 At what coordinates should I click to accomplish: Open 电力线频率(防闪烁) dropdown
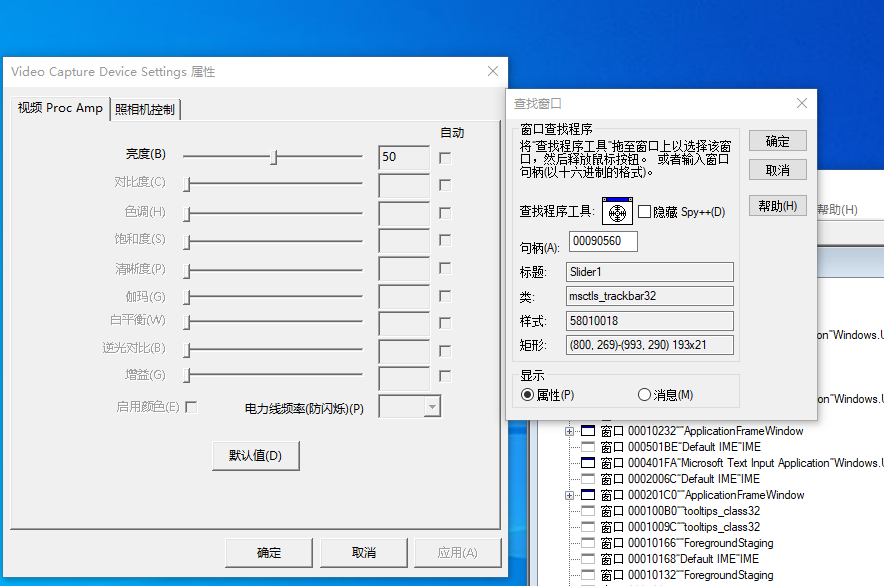tap(432, 407)
